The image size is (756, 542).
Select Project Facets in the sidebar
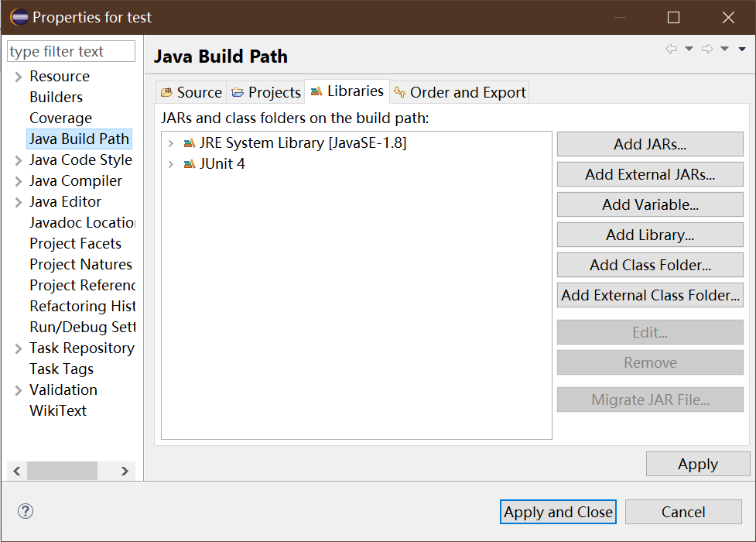pyautogui.click(x=75, y=243)
